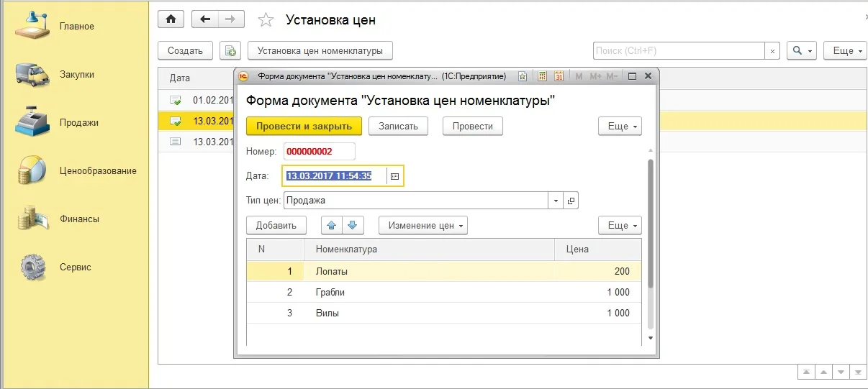
Task: Open the Финансы coins icon
Action: pos(32,219)
